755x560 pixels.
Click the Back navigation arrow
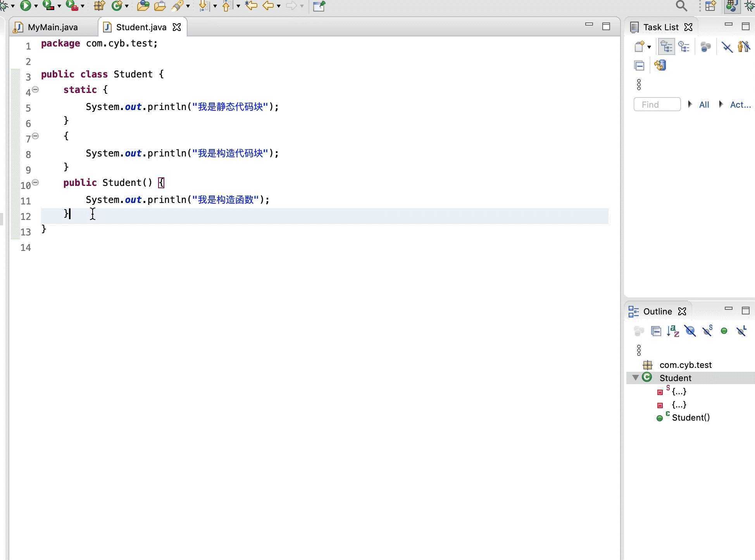[x=268, y=5]
